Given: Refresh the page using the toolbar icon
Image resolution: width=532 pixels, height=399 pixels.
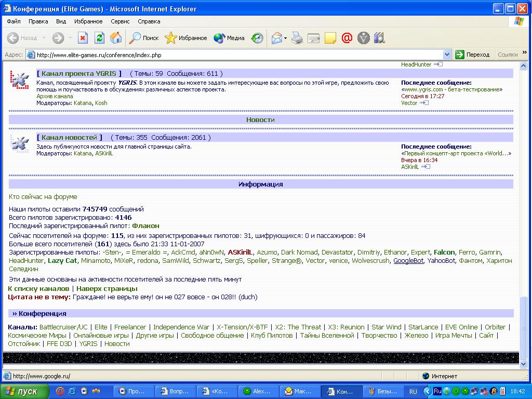Looking at the screenshot, I should (x=99, y=38).
